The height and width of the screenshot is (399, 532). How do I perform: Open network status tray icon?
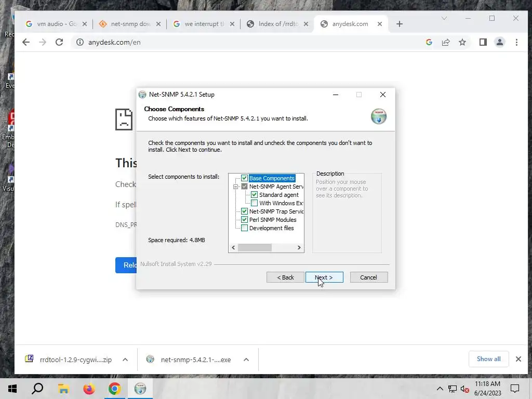pyautogui.click(x=453, y=389)
